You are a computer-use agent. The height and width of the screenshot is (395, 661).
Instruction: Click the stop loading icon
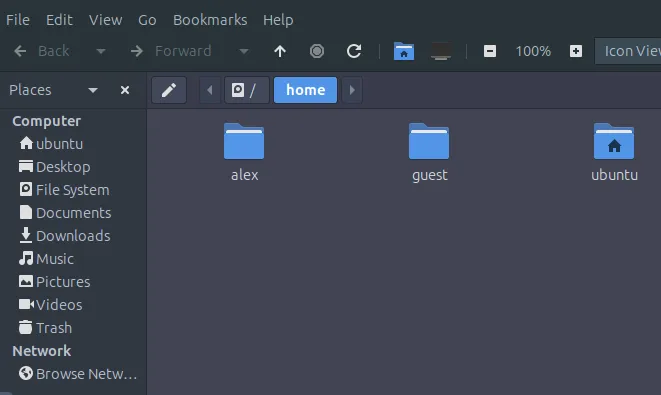[x=317, y=51]
